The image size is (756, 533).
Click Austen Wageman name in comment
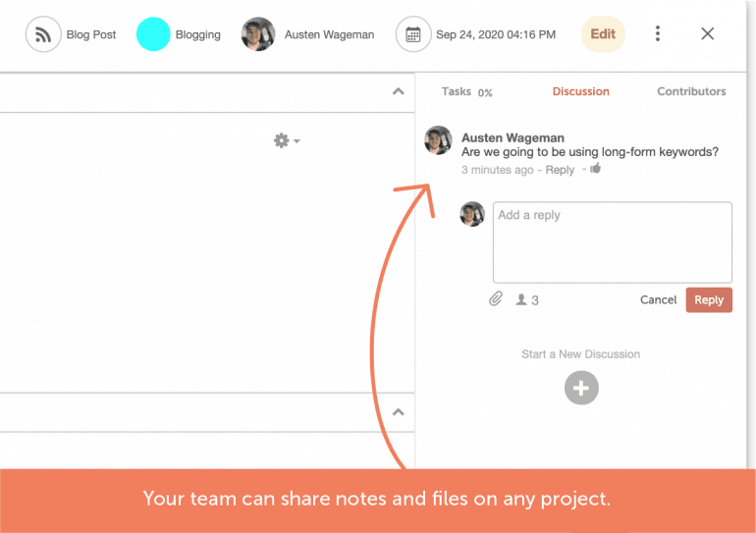513,137
